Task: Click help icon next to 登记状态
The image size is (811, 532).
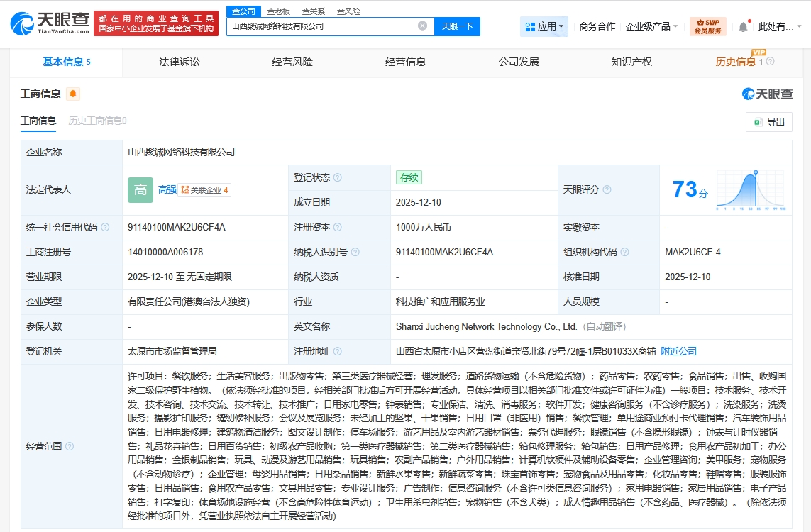Action: (x=338, y=177)
